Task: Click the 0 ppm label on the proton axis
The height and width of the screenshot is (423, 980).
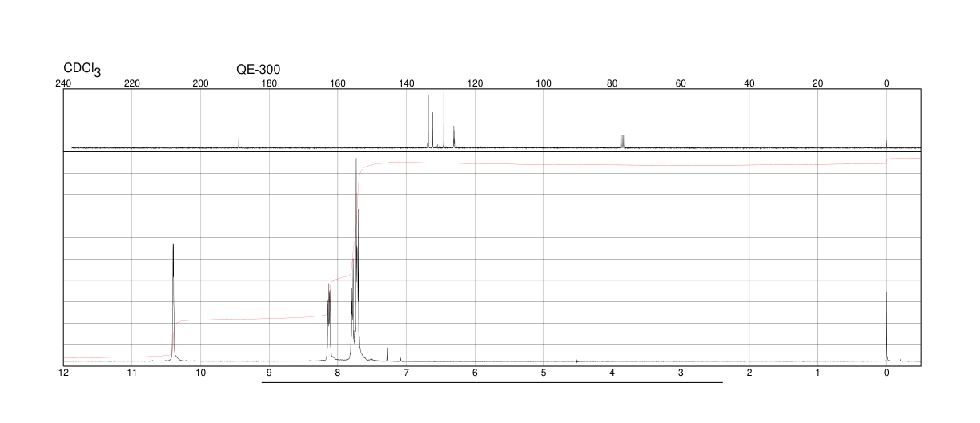Action: click(886, 373)
